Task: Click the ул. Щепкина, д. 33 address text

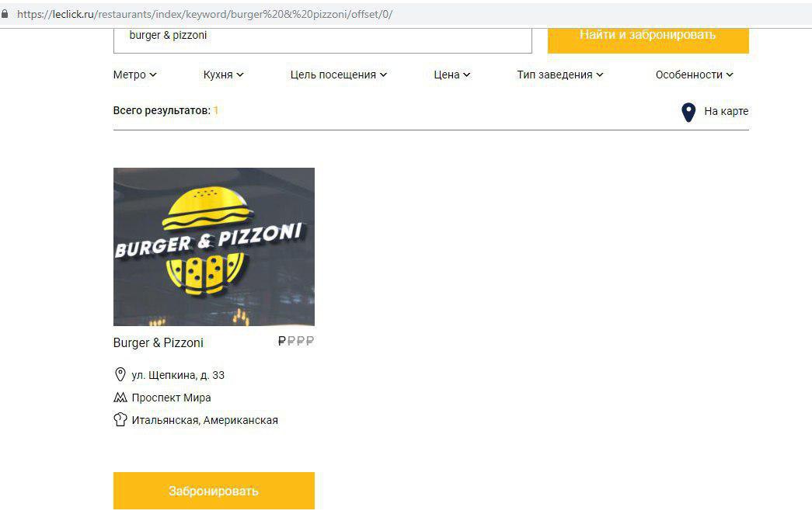Action: point(178,375)
